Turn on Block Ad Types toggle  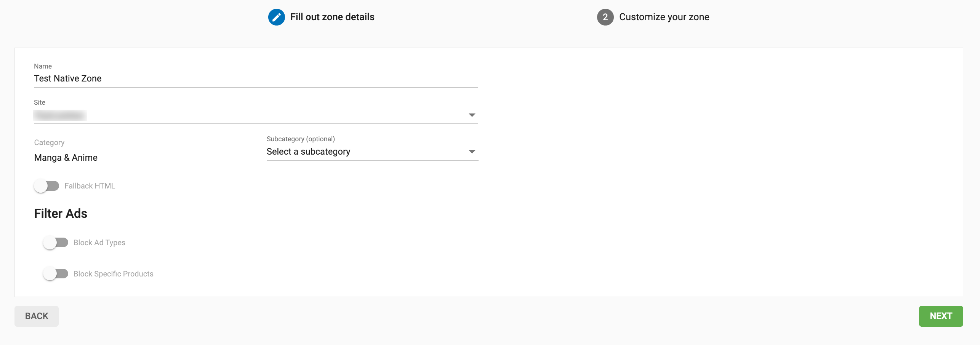click(56, 243)
